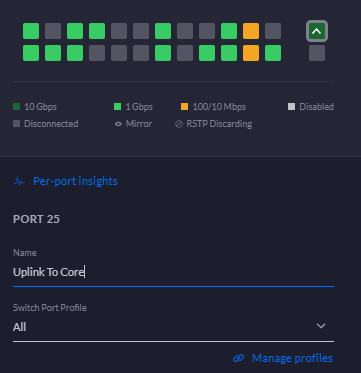Click the 10 Gbps dark green legend swatch
Image resolution: width=361 pixels, height=373 pixels.
[x=17, y=107]
